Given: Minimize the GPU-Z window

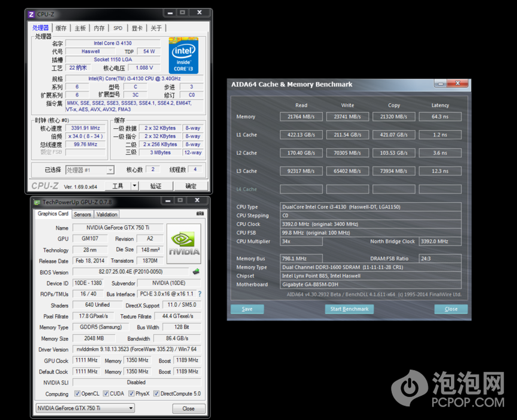Looking at the screenshot, I should click(x=168, y=200).
